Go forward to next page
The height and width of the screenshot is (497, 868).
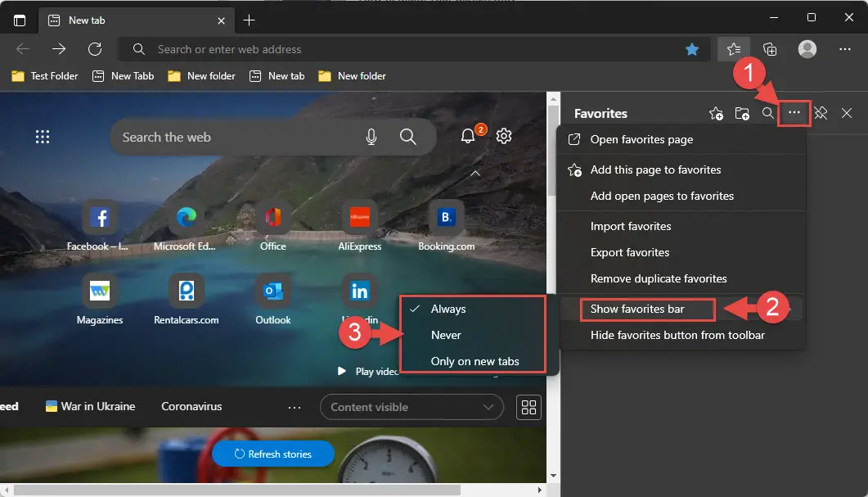click(x=59, y=49)
